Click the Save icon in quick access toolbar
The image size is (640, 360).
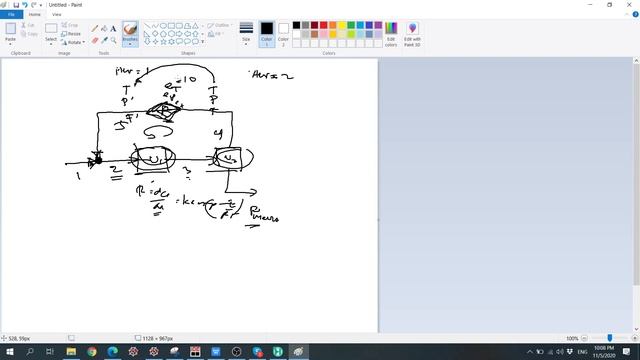click(x=16, y=5)
